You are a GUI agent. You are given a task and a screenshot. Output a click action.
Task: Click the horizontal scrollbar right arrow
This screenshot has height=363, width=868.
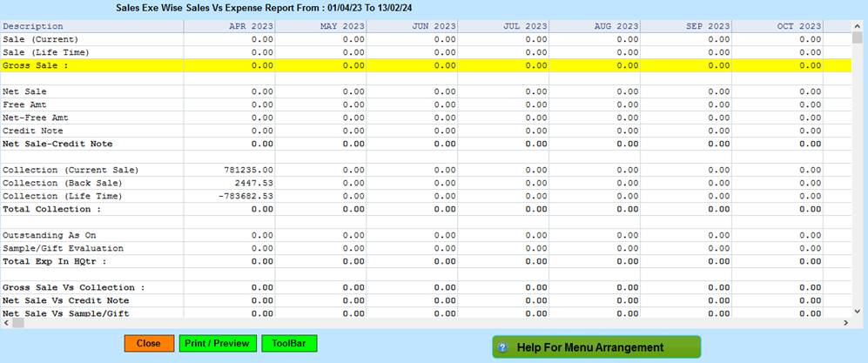(846, 322)
